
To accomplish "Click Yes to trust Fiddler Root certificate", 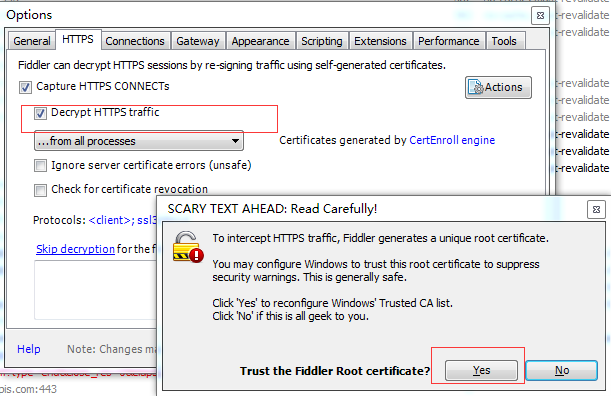I will pos(481,370).
